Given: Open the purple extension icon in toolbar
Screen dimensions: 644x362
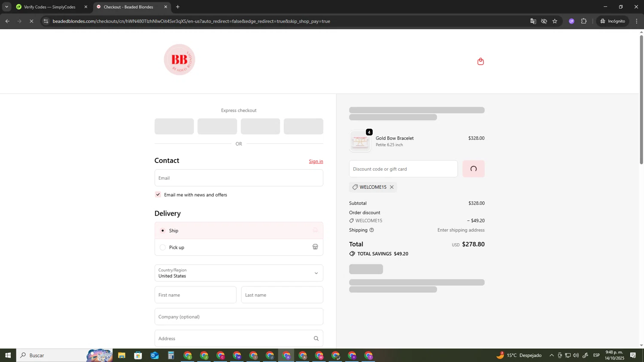Looking at the screenshot, I should pyautogui.click(x=571, y=21).
